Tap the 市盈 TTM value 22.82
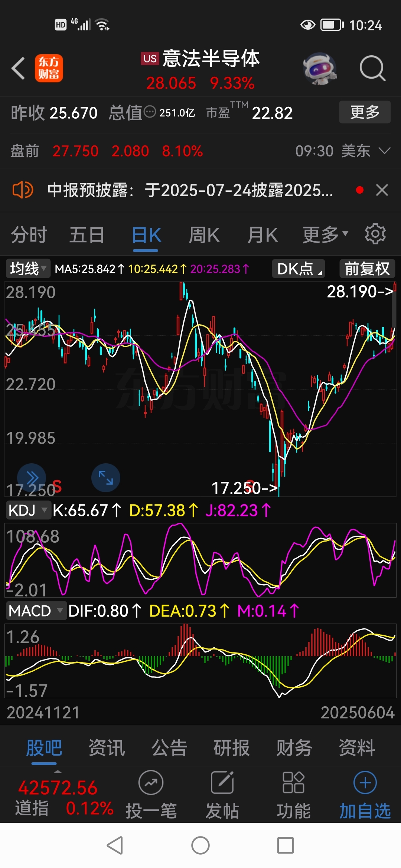The image size is (401, 868). click(x=272, y=113)
